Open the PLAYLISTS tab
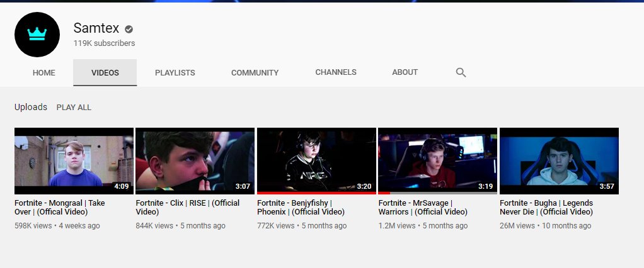Screen dimensions: 644x268 click(175, 72)
